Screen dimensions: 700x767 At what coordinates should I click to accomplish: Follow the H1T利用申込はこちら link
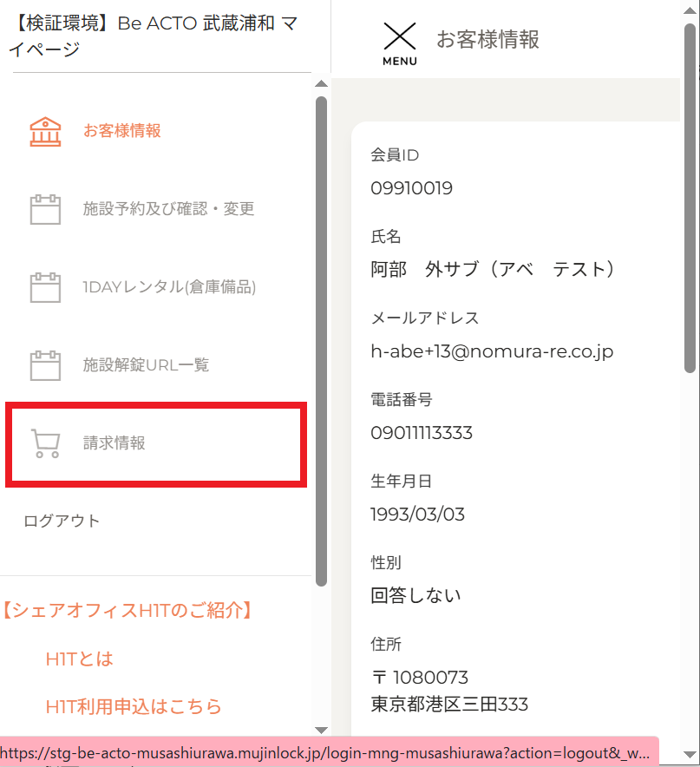pyautogui.click(x=134, y=706)
